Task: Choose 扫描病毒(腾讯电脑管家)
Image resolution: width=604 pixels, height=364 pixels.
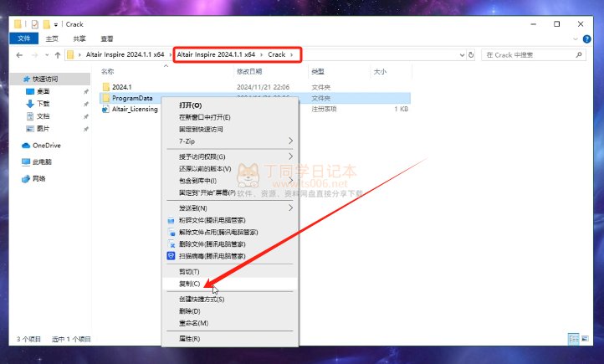Action: 230,256
